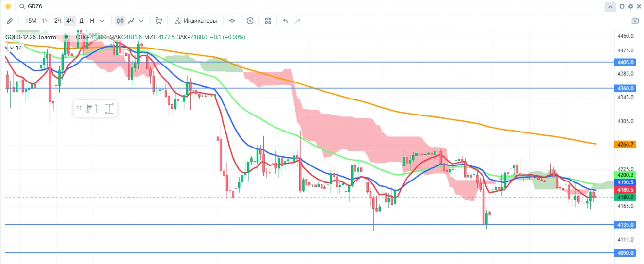Click the 4405.0 price level label
This screenshot has height=264, width=644.
pos(626,62)
